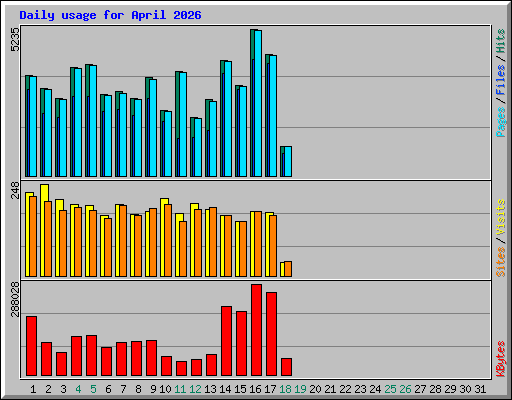Click the Sites legend label

tap(501, 262)
